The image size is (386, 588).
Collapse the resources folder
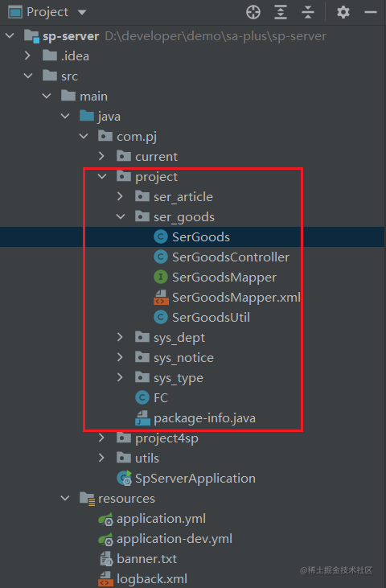[x=65, y=498]
